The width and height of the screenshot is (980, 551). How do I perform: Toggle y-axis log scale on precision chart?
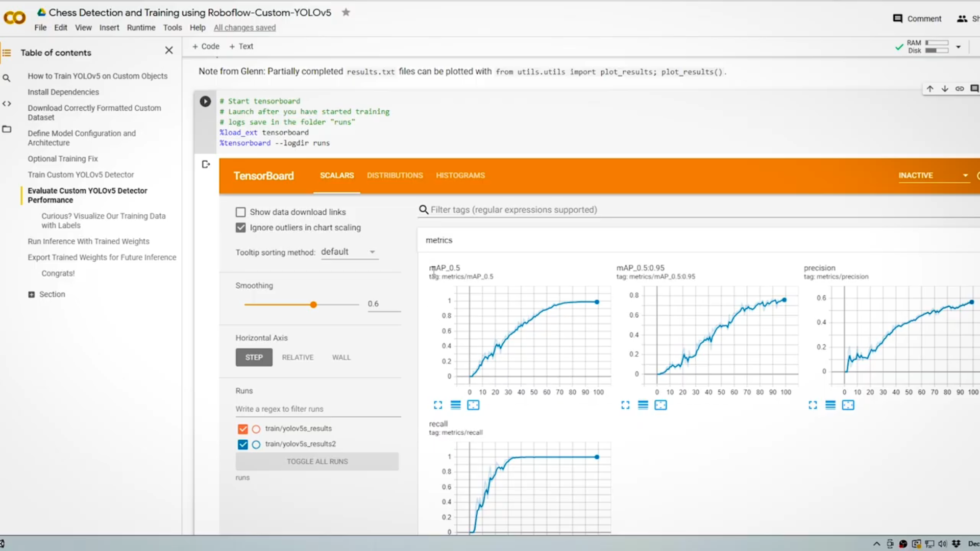point(830,405)
